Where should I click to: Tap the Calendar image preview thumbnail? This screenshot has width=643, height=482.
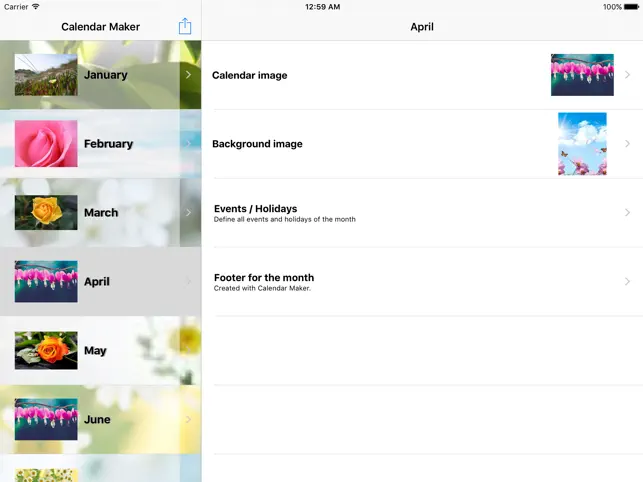[x=582, y=75]
